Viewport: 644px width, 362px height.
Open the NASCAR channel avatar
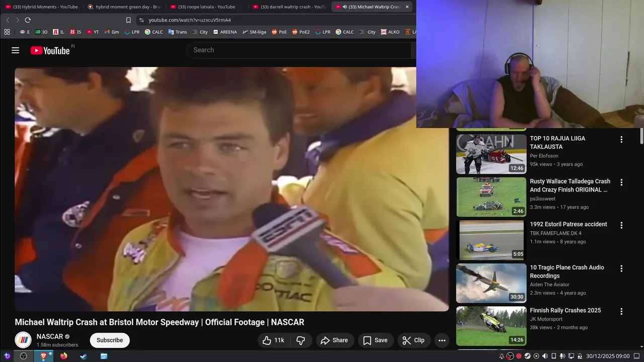[x=23, y=340]
